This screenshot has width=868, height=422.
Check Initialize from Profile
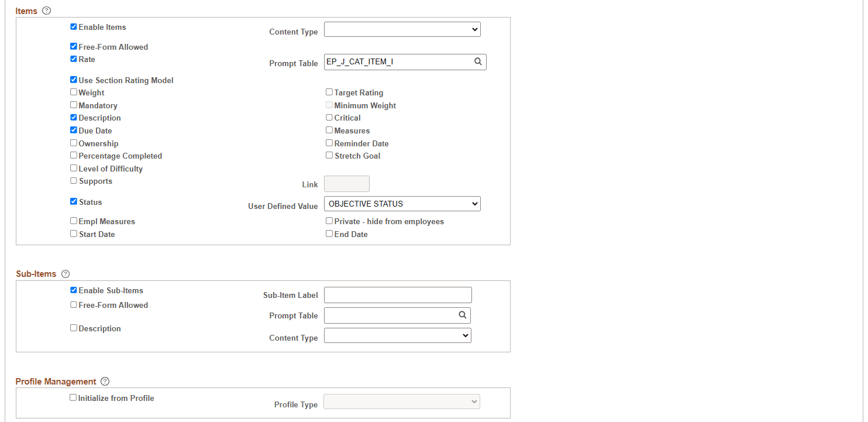click(x=73, y=397)
